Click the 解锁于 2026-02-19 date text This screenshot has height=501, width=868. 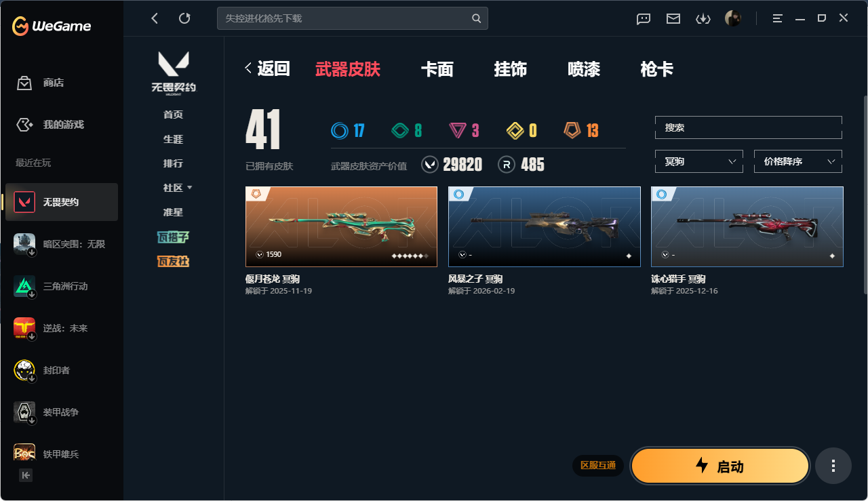pos(481,291)
